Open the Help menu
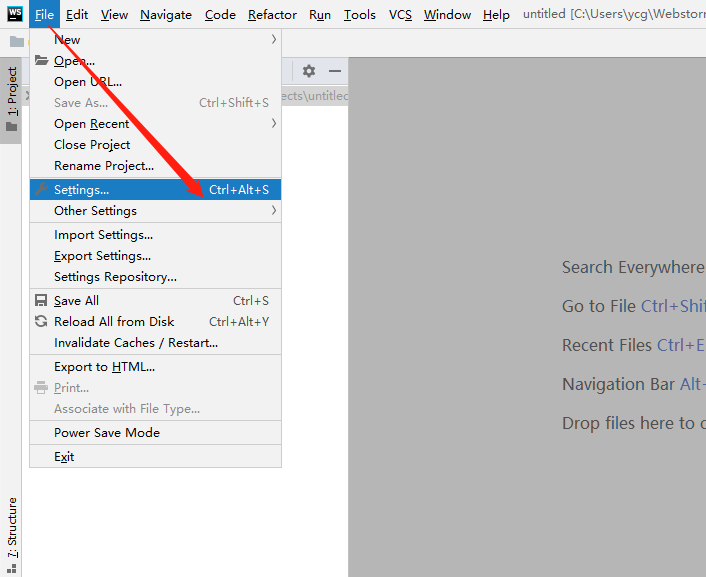Image resolution: width=706 pixels, height=577 pixels. click(496, 14)
